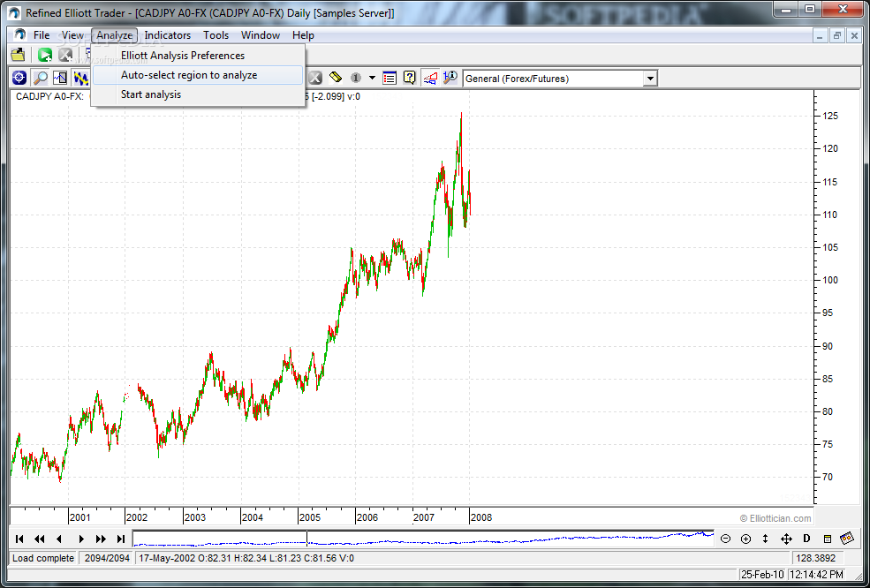Open the File menu
The width and height of the screenshot is (870, 588).
[42, 35]
